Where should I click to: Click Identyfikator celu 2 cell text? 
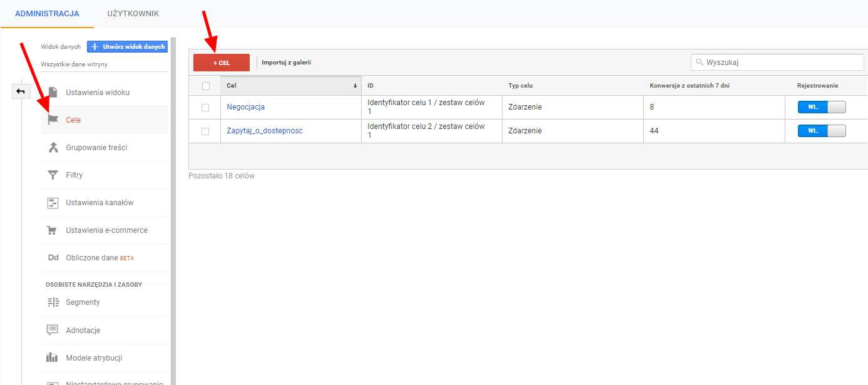click(426, 131)
